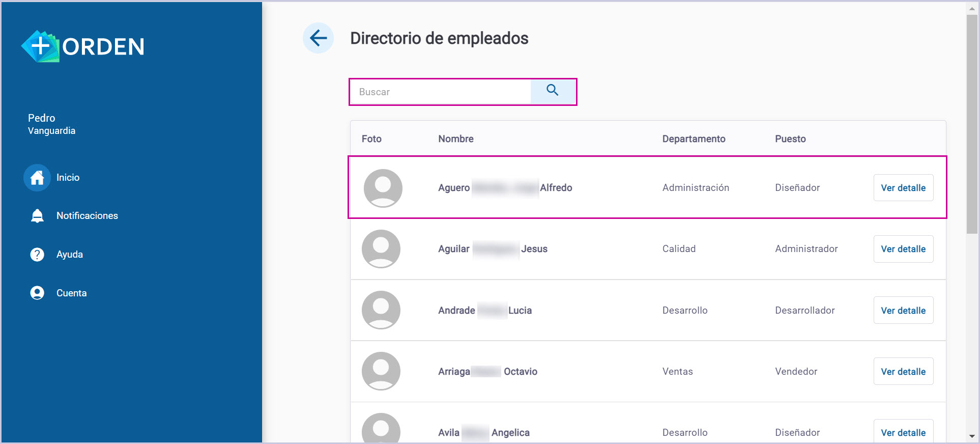The width and height of the screenshot is (980, 444).
Task: Open Ver detalle for Aguero Alfredo
Action: (x=903, y=188)
